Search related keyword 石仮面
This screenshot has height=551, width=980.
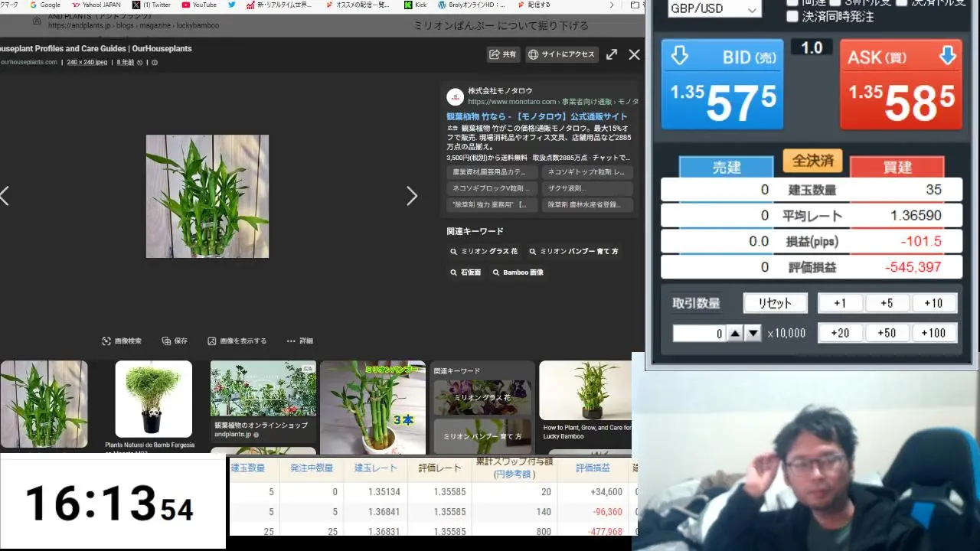tap(465, 272)
